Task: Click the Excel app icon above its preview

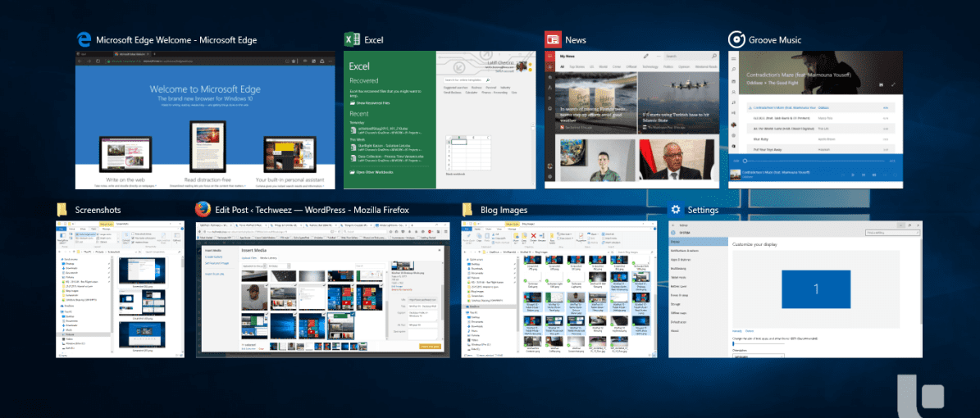Action: click(352, 39)
